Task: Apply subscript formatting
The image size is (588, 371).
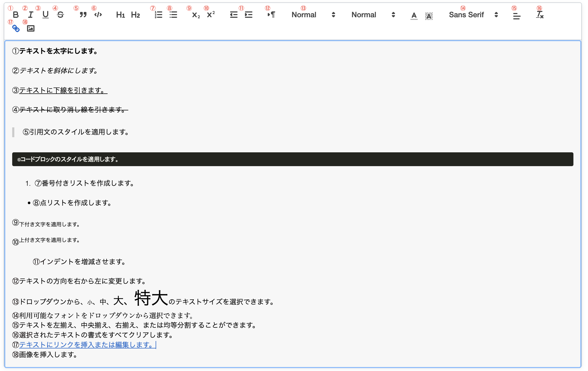Action: click(196, 15)
